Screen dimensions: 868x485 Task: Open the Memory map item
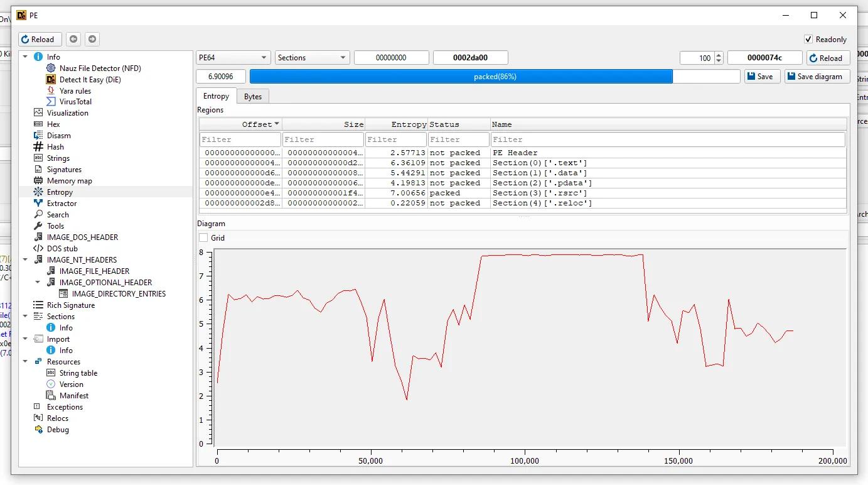coord(69,181)
